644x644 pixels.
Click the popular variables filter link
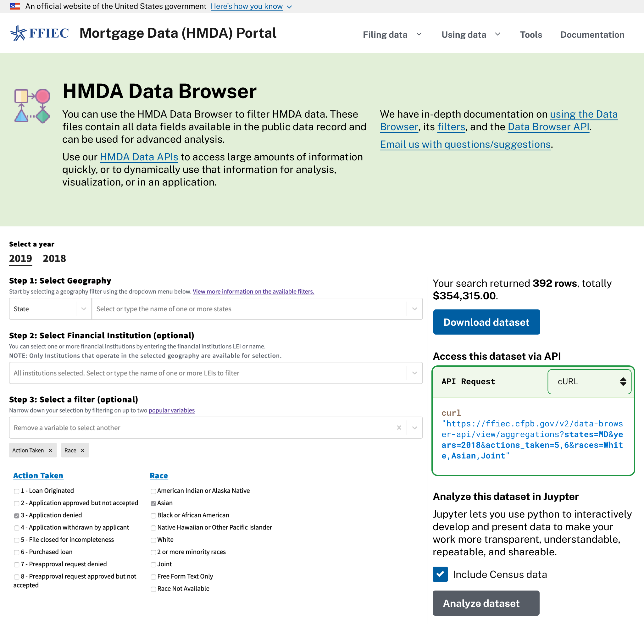point(171,409)
